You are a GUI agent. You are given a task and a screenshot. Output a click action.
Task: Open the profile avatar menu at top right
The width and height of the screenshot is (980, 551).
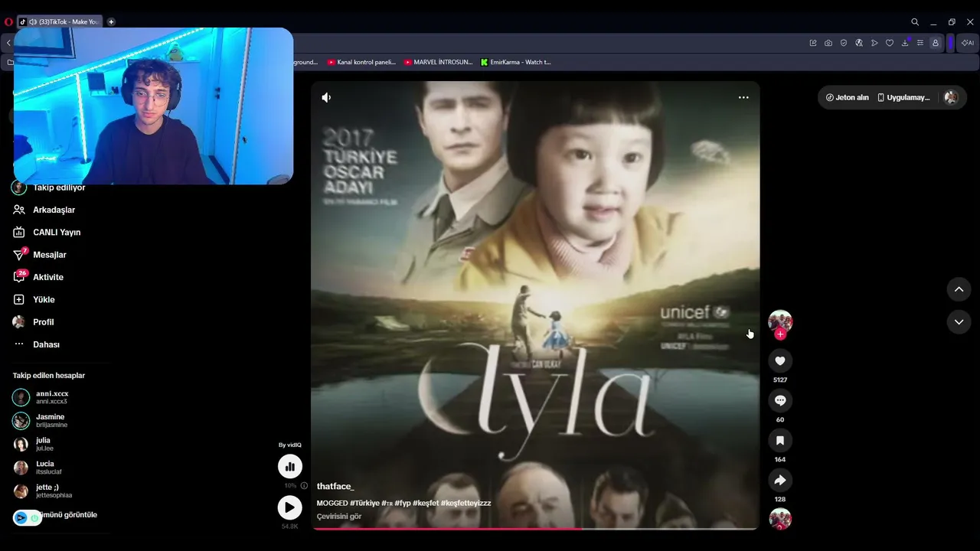point(951,98)
